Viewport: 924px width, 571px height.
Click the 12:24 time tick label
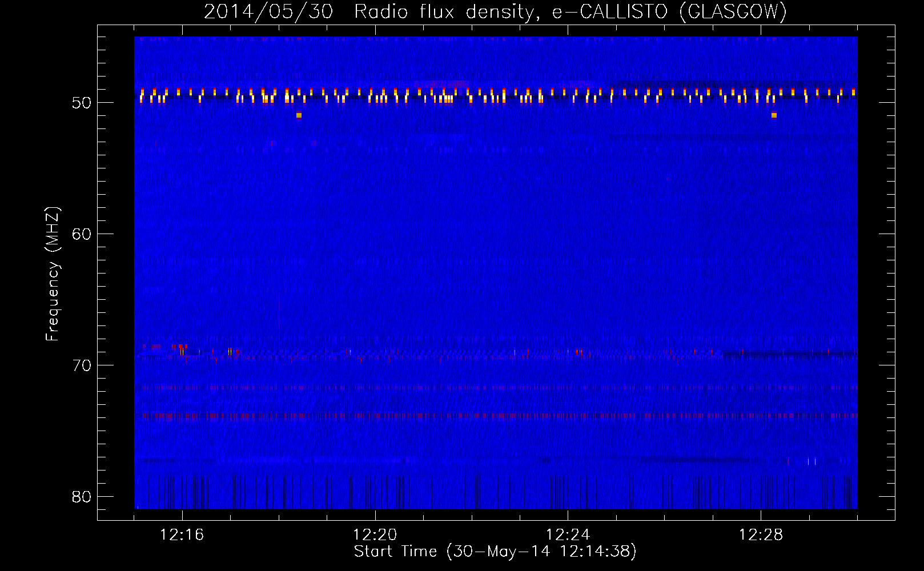point(568,535)
